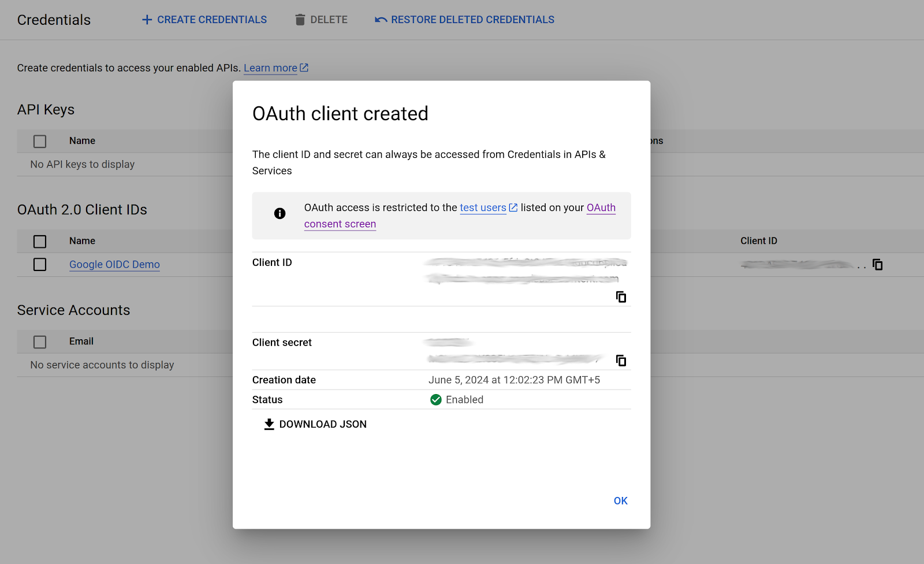The width and height of the screenshot is (924, 564).
Task: Toggle the select-all checkbox in API Keys table
Action: click(x=39, y=140)
